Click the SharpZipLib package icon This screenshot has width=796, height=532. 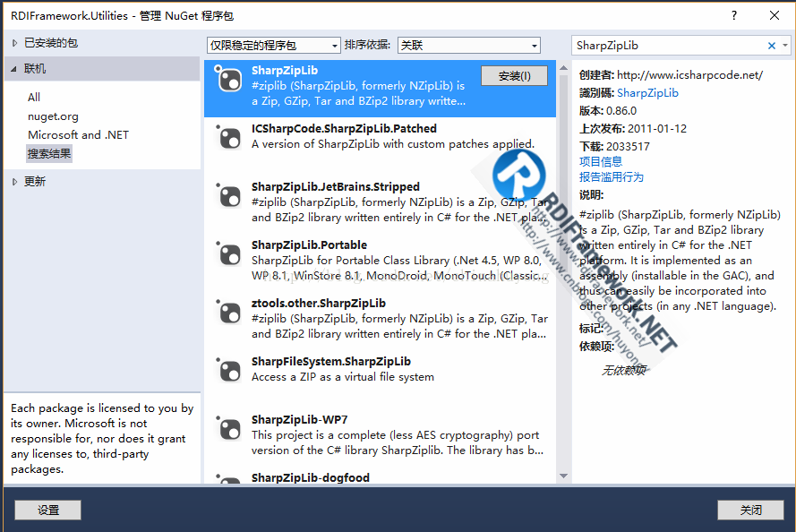[228, 79]
